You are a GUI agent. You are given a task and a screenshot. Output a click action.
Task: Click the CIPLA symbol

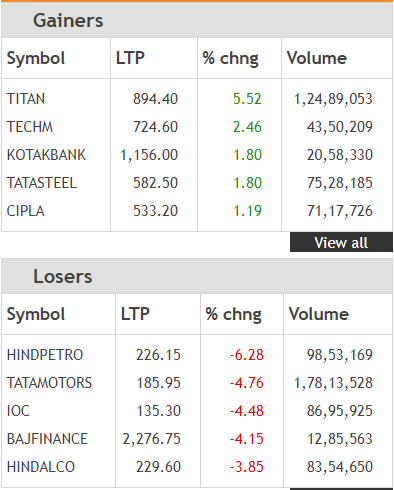pyautogui.click(x=26, y=211)
